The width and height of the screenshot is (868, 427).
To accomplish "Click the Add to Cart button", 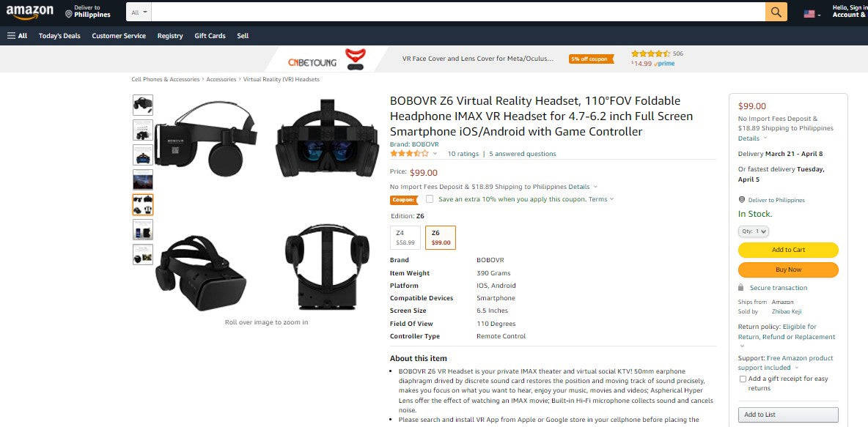I will [788, 250].
